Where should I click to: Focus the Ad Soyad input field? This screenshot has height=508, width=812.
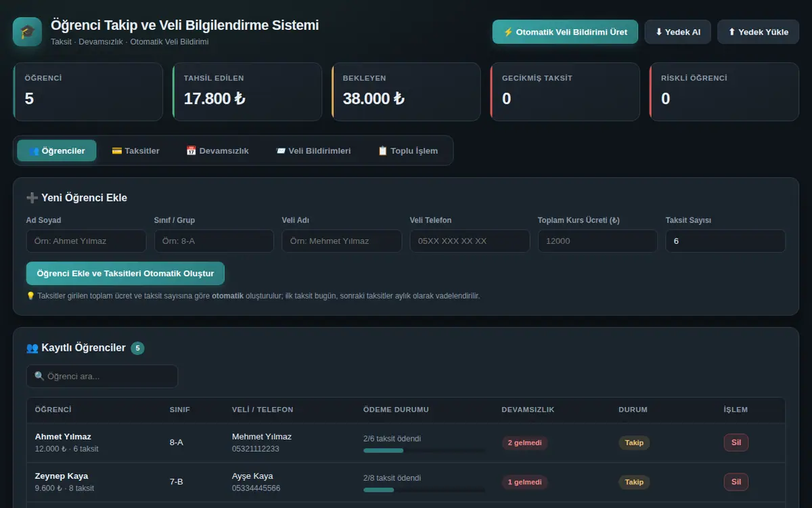point(86,241)
